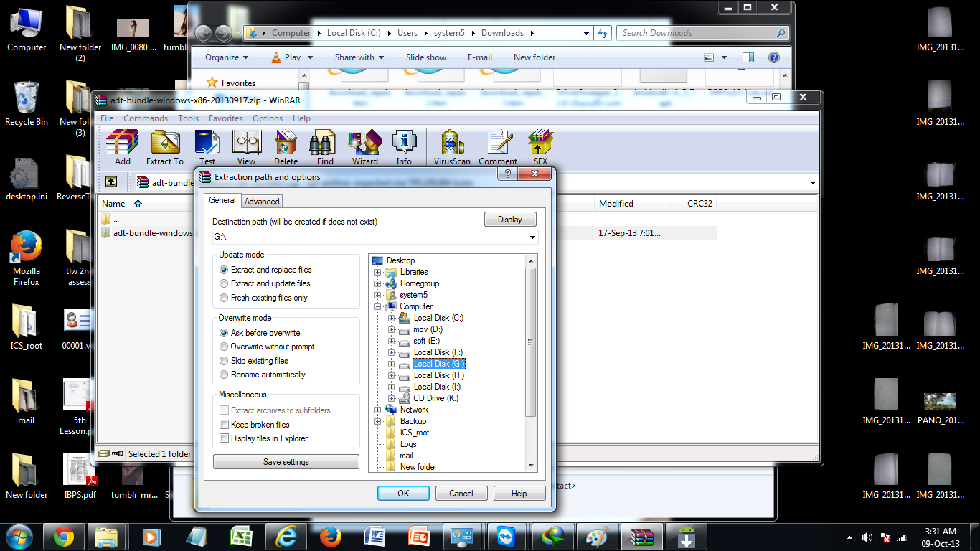Collapse the Computer node in tree

click(377, 306)
